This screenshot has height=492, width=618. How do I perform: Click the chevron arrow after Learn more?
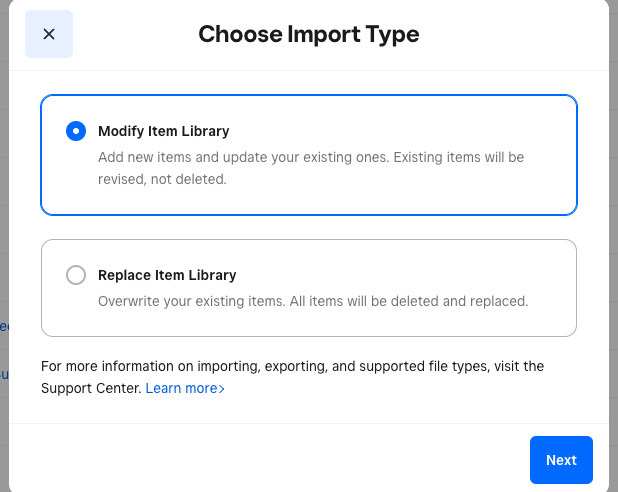221,388
